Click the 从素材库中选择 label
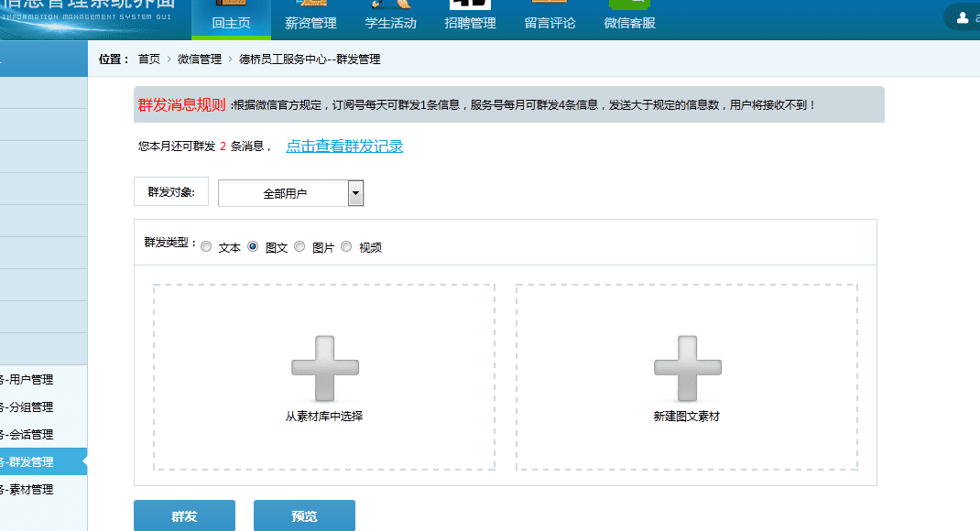 (x=324, y=416)
